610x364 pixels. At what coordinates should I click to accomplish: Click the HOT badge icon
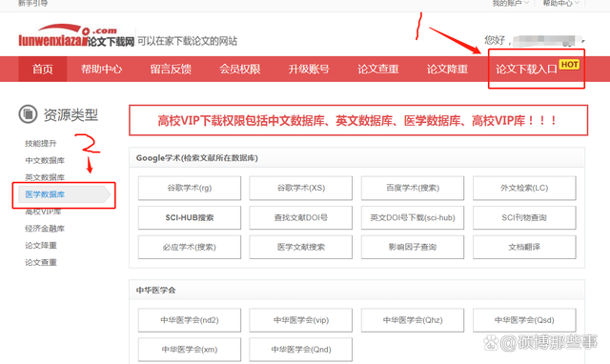tap(570, 65)
